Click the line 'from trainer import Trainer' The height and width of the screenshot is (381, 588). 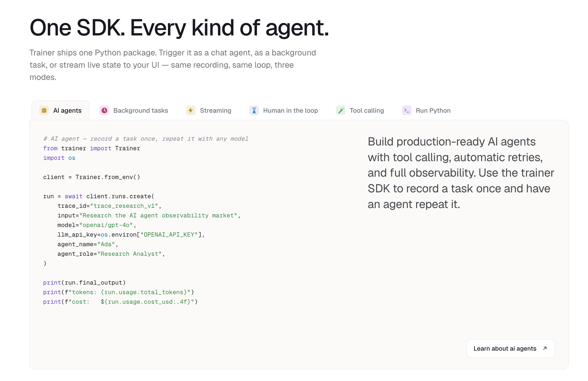(92, 148)
